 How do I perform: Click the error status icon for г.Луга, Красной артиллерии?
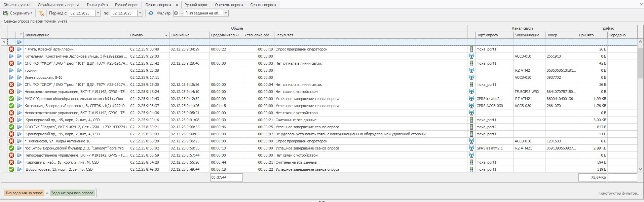[x=11, y=49]
